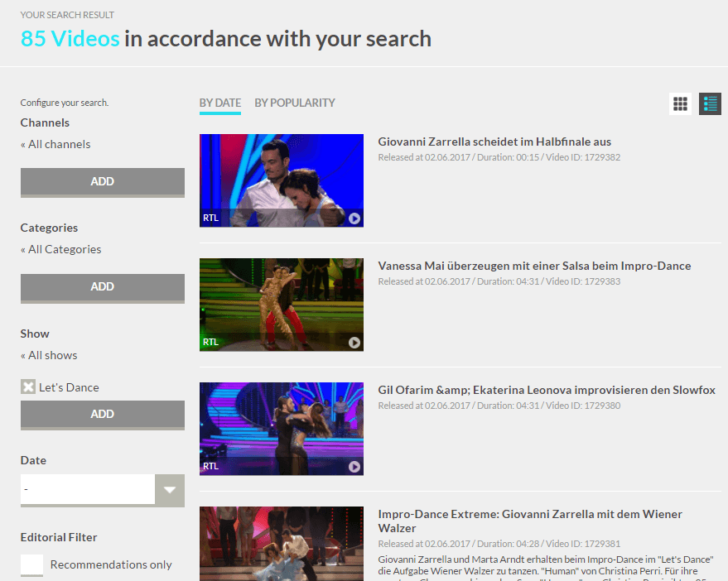
Task: Switch to list view layout
Action: click(x=710, y=104)
